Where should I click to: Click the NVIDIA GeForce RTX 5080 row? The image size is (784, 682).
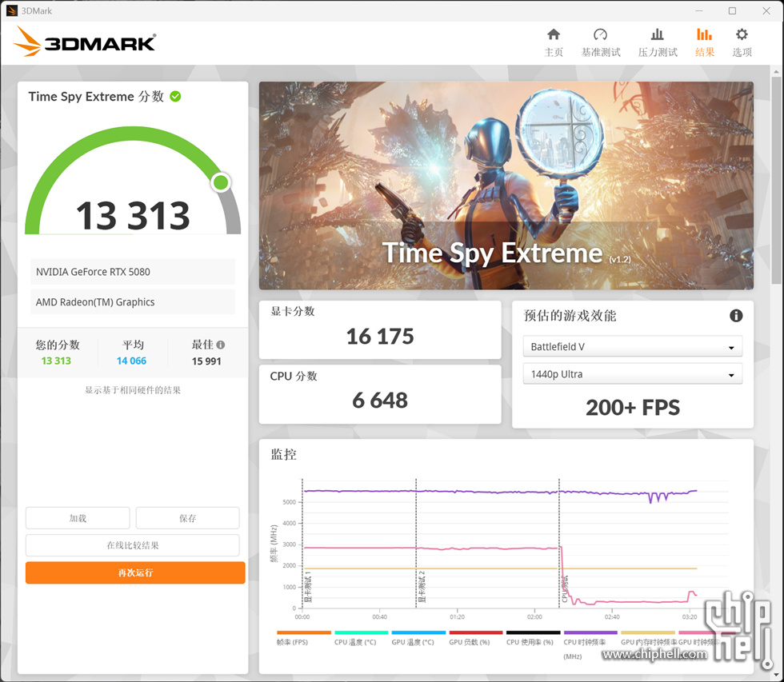pos(133,272)
